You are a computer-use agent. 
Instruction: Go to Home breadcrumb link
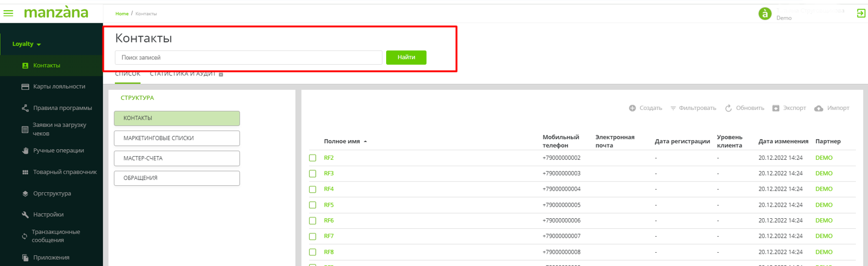[122, 14]
